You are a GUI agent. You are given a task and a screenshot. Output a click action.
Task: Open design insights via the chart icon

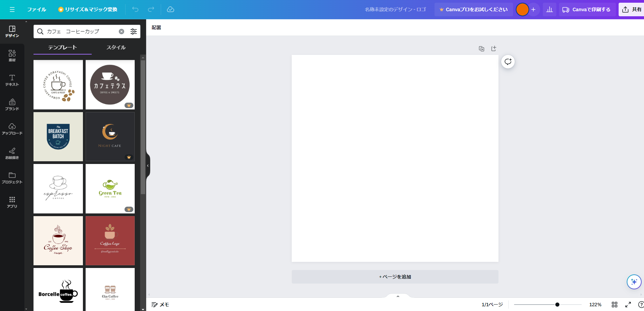(549, 9)
